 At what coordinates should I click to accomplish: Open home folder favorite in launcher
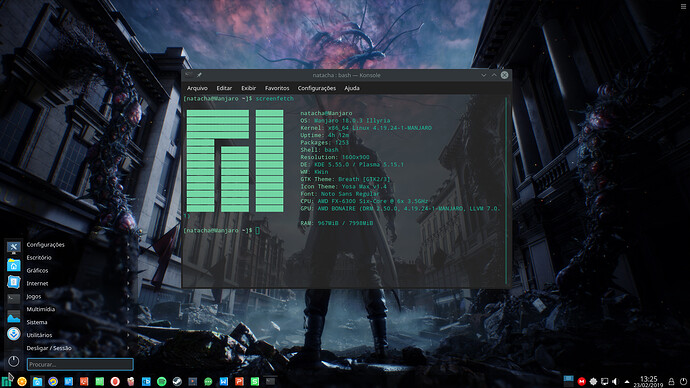tap(14, 264)
